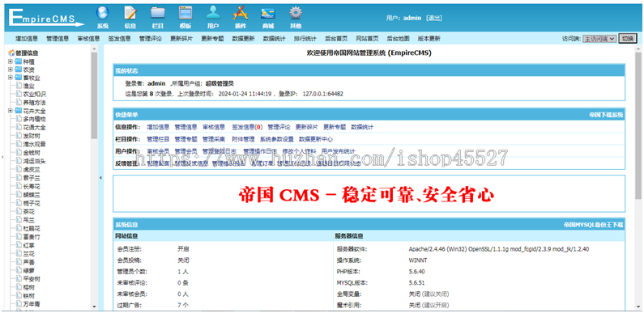Expand the 种植 tree node
Viewport: 644px width, 313px height.
(x=11, y=61)
